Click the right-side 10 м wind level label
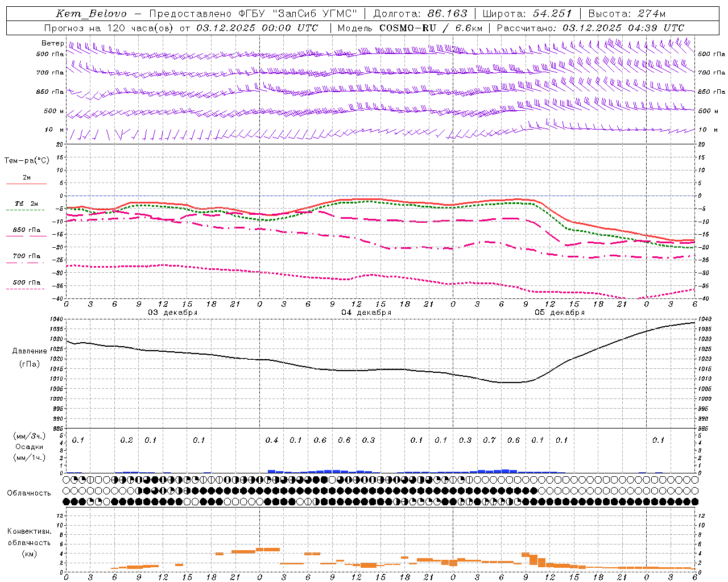The height and width of the screenshot is (582, 728). click(708, 130)
